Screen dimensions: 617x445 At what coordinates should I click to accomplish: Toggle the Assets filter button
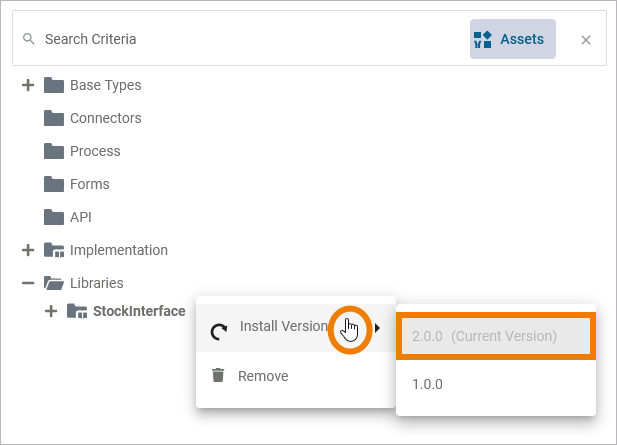(512, 39)
